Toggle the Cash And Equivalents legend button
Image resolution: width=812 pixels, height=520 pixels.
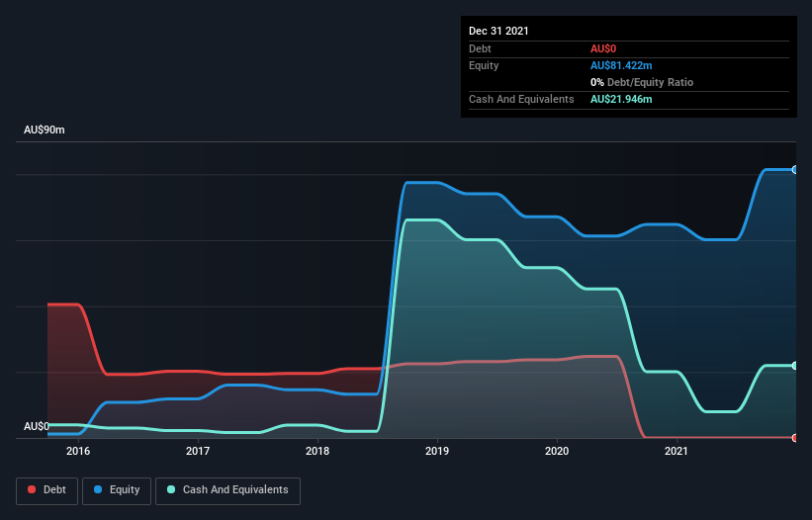227,490
